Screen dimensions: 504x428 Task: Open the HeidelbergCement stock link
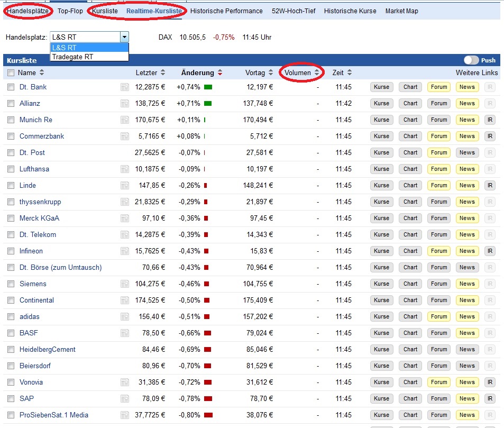coord(47,350)
